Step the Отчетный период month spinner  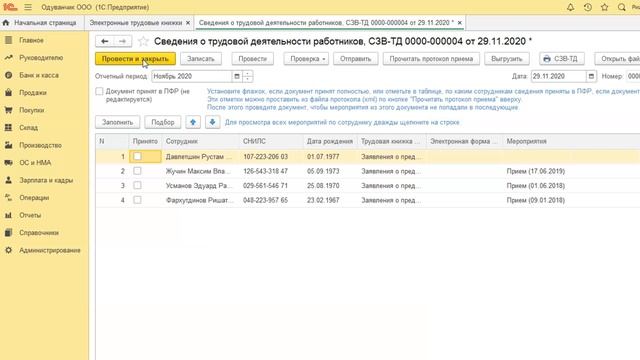[x=247, y=76]
